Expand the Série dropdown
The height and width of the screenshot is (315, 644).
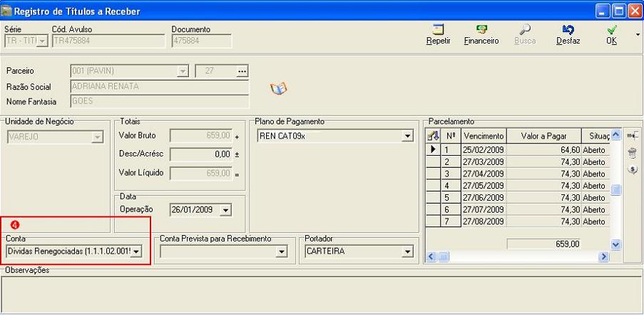coord(42,41)
